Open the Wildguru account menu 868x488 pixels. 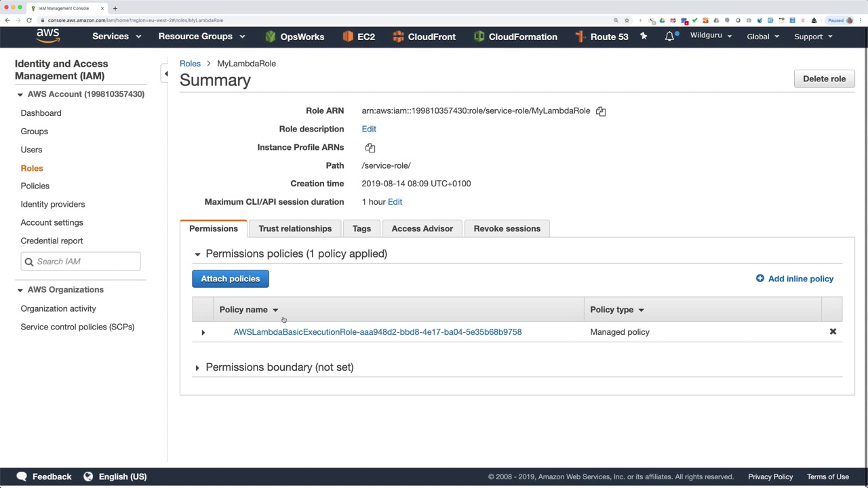pos(711,36)
